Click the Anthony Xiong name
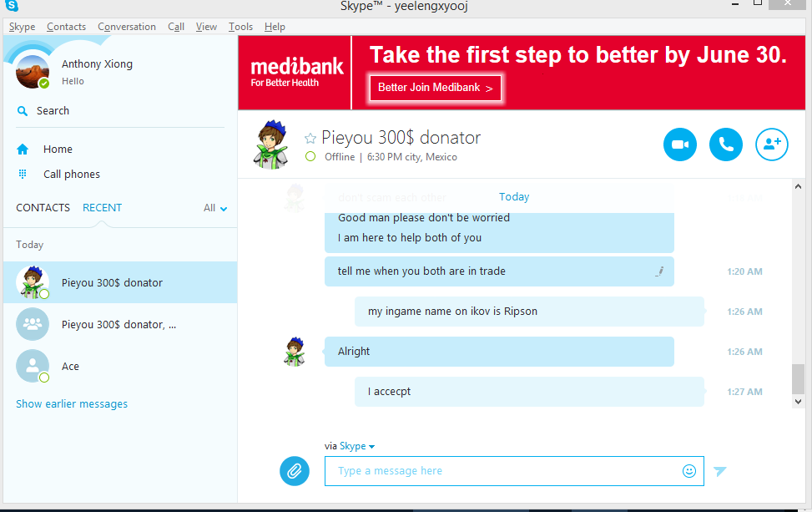Viewport: 812px width, 512px height. coord(97,64)
